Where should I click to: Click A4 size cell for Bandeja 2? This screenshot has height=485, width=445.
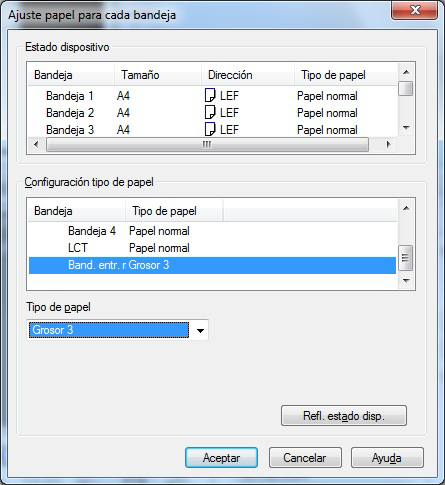click(x=123, y=113)
